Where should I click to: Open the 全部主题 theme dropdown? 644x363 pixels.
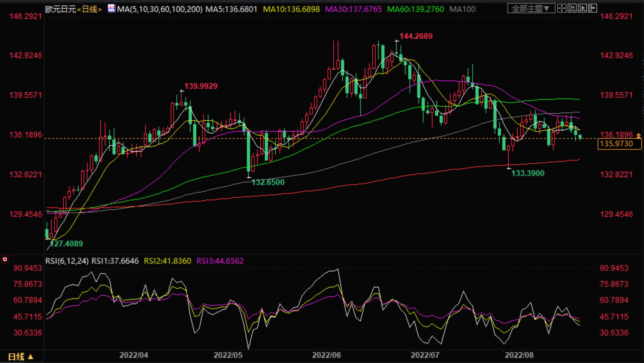point(531,8)
